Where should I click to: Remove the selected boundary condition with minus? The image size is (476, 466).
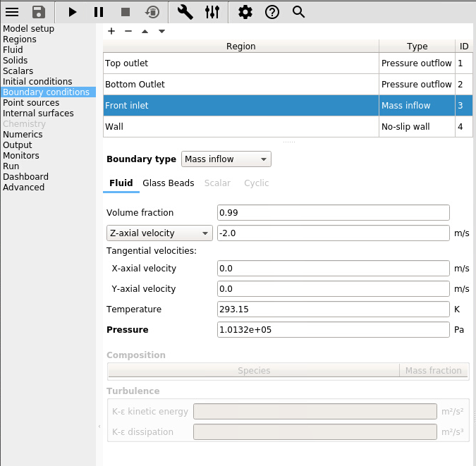coord(128,31)
